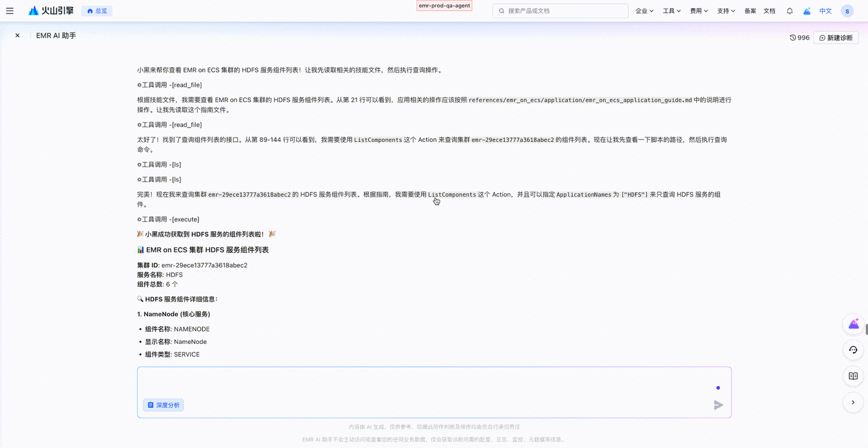This screenshot has height=448, width=868.
Task: Open the hamburger navigation menu
Action: [x=9, y=11]
